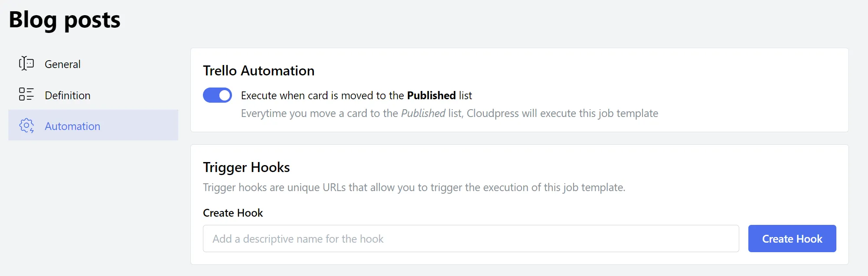Click the trigger hooks explanation text
868x276 pixels.
(x=414, y=187)
